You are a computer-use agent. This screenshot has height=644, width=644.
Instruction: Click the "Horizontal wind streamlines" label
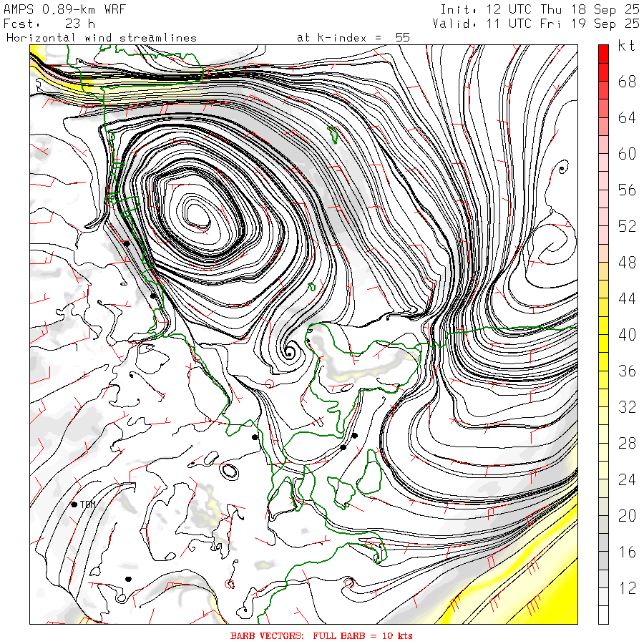[x=102, y=38]
